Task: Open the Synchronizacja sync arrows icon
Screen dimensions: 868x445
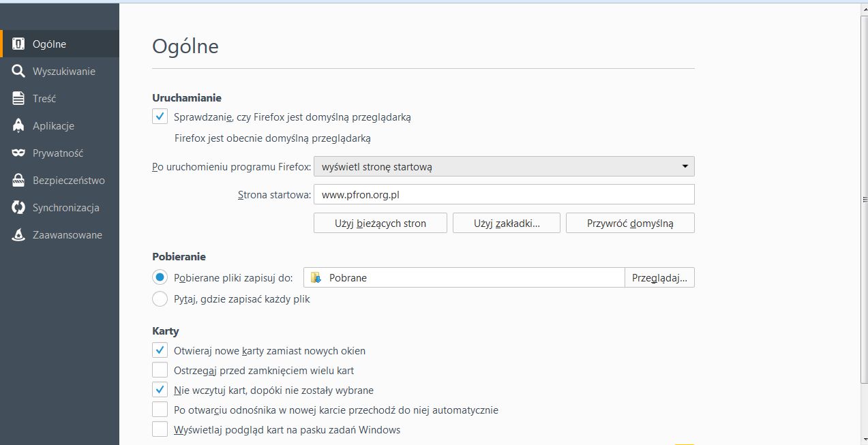Action: [18, 208]
